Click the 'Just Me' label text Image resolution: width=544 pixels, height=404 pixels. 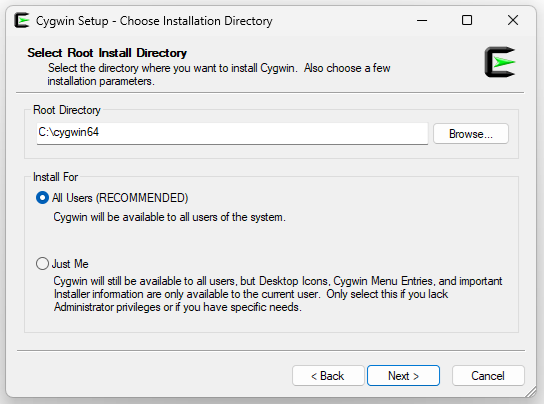click(70, 264)
